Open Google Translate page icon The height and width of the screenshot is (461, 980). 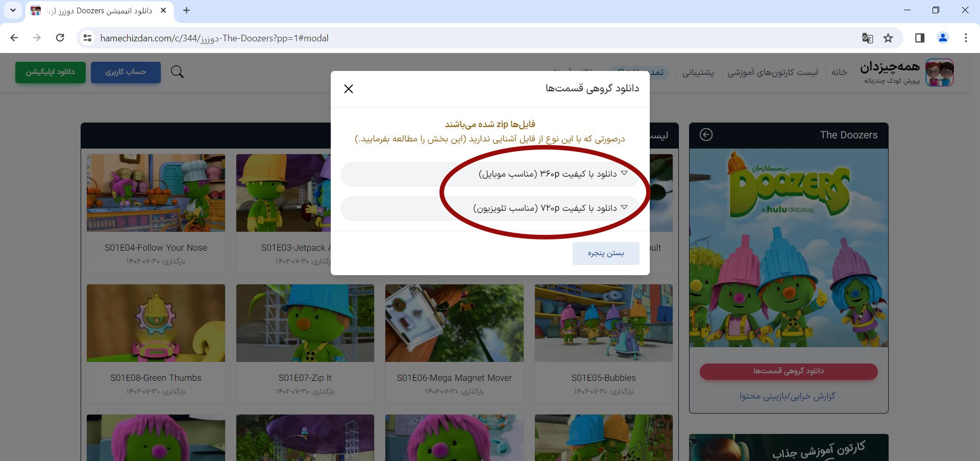tap(867, 38)
